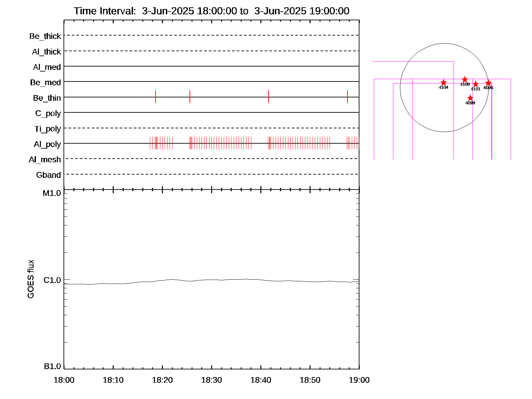
Task: Click the Al_poly filter label
Action: [47, 144]
